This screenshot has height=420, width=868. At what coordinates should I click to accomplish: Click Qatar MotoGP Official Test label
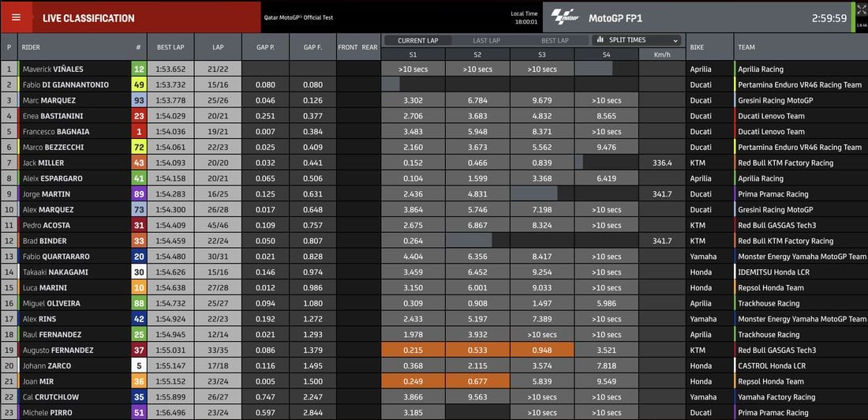click(298, 17)
